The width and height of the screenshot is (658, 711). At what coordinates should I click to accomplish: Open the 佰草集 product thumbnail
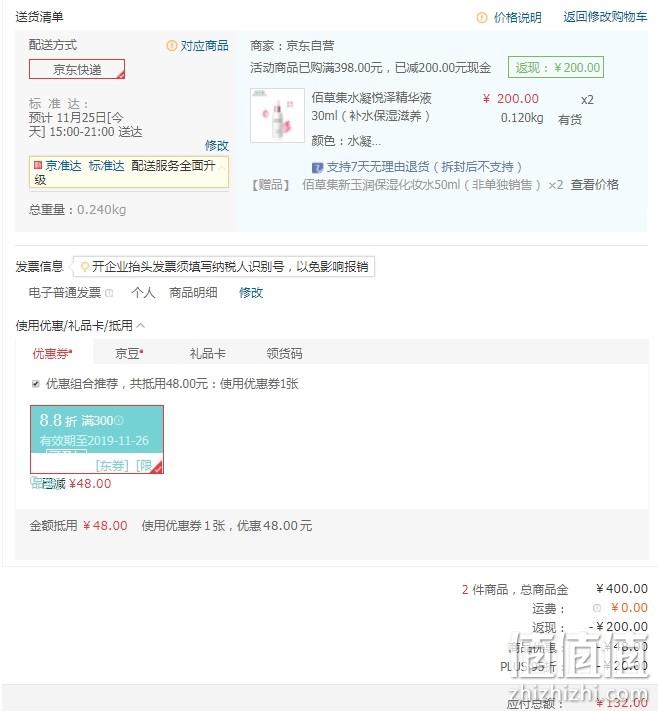pyautogui.click(x=277, y=116)
